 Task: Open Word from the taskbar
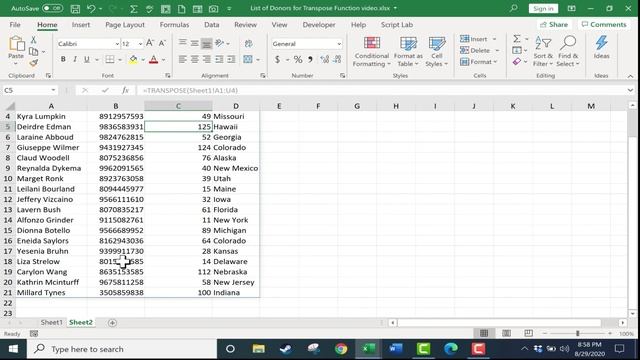[x=396, y=349]
